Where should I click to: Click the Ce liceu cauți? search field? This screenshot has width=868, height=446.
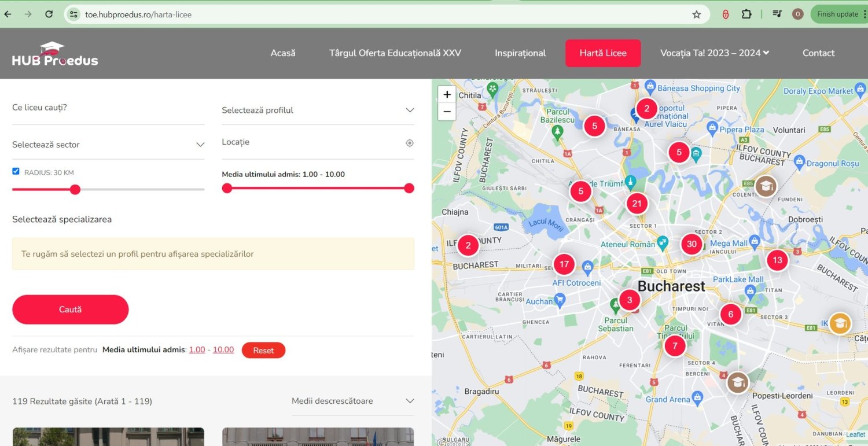[x=108, y=108]
